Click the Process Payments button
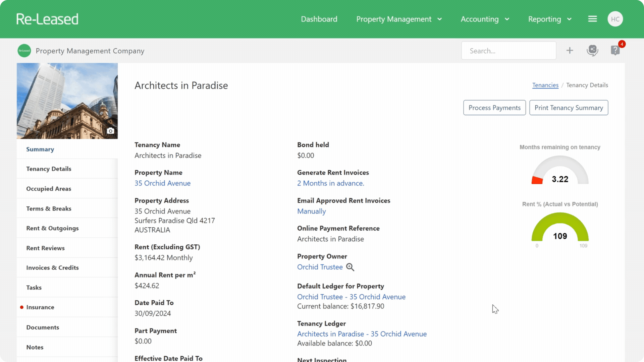This screenshot has width=644, height=362. pyautogui.click(x=494, y=108)
